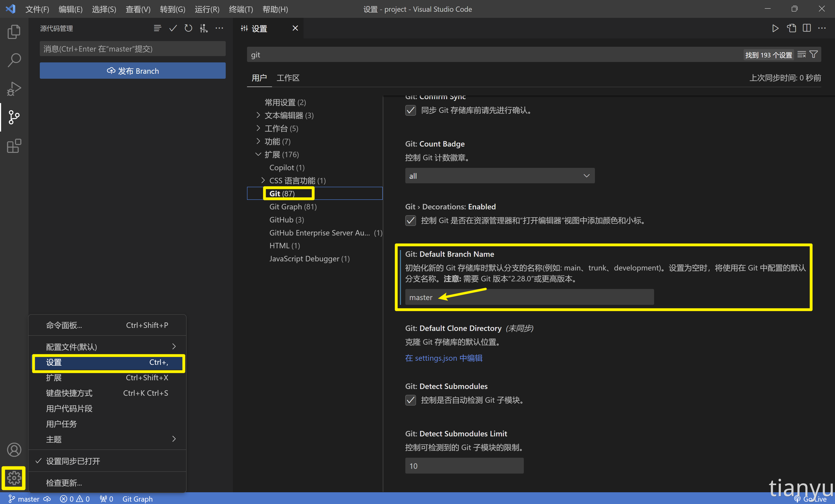Open settings JSON file icon
Viewport: 835px width, 504px height.
point(791,28)
